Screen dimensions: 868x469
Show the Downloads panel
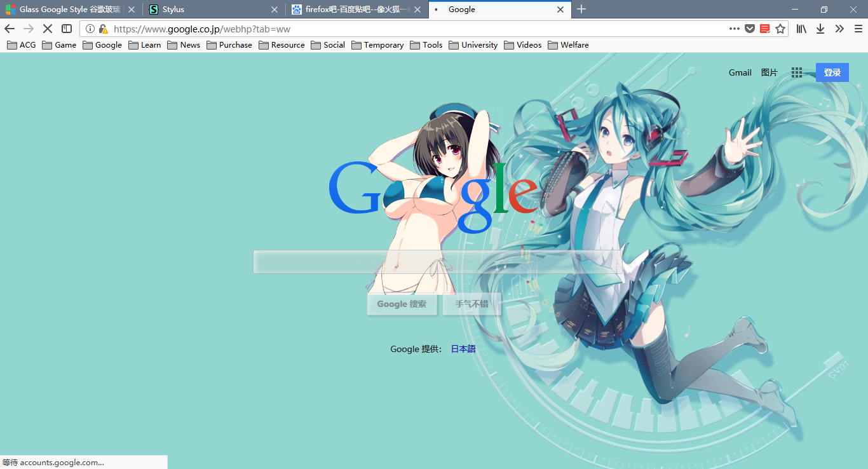[x=820, y=29]
